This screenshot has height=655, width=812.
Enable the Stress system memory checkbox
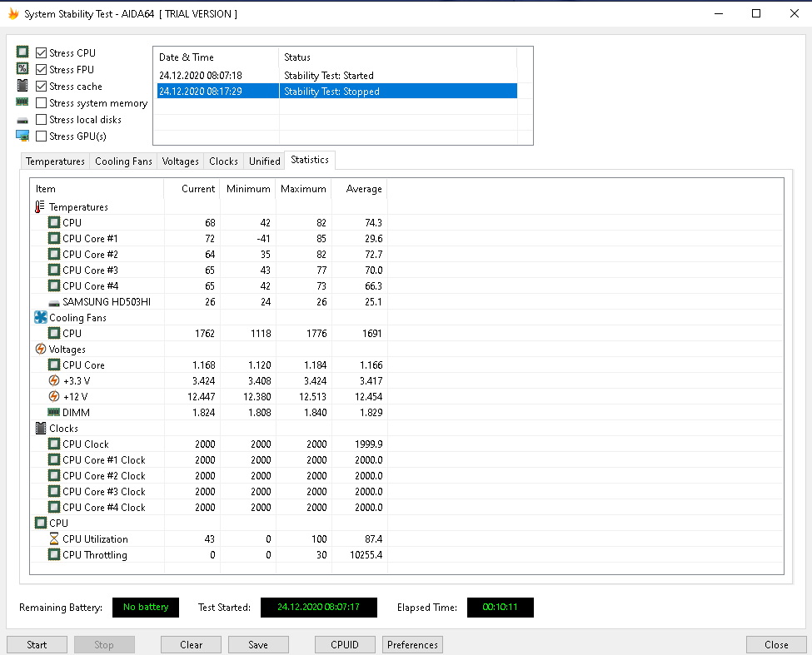click(42, 103)
